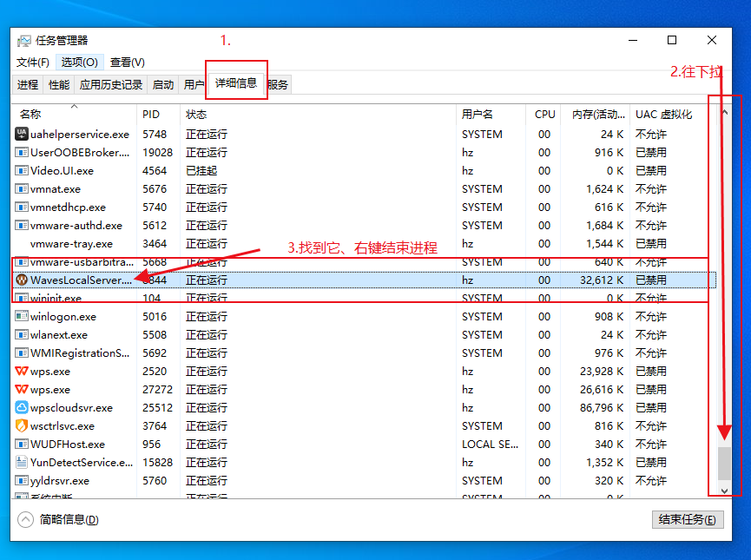Click the vmnetdhcp.exe process icon
751x560 pixels.
[22, 207]
